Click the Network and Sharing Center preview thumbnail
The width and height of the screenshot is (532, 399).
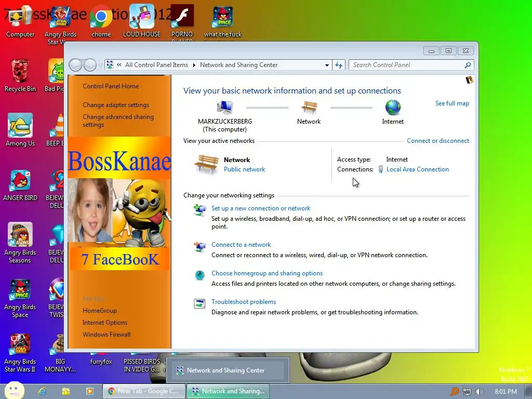coord(228,370)
